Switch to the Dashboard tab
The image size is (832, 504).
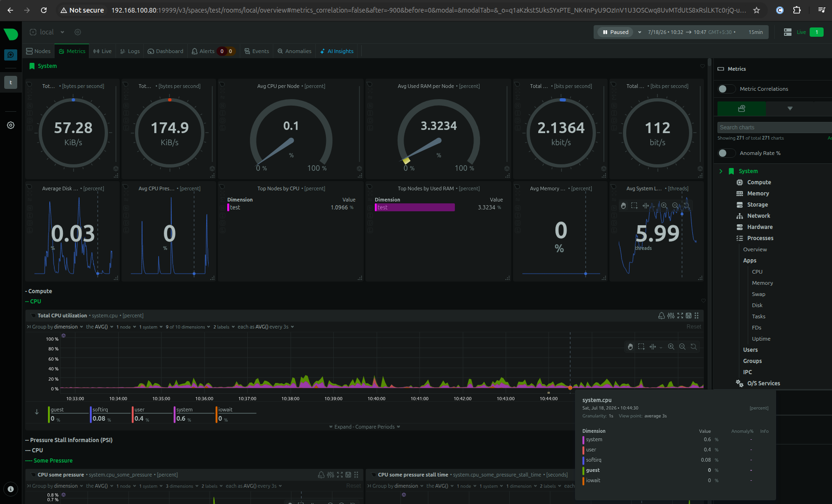pyautogui.click(x=165, y=51)
